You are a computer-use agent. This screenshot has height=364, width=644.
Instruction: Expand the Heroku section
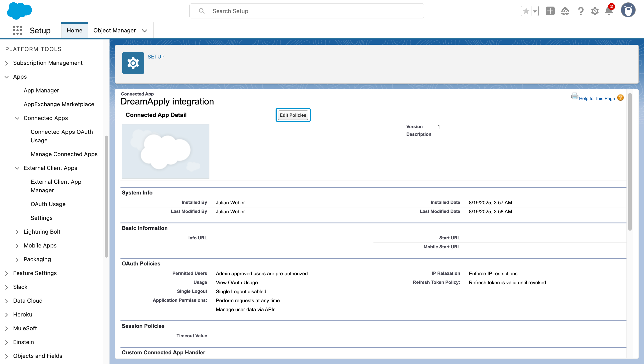point(7,315)
